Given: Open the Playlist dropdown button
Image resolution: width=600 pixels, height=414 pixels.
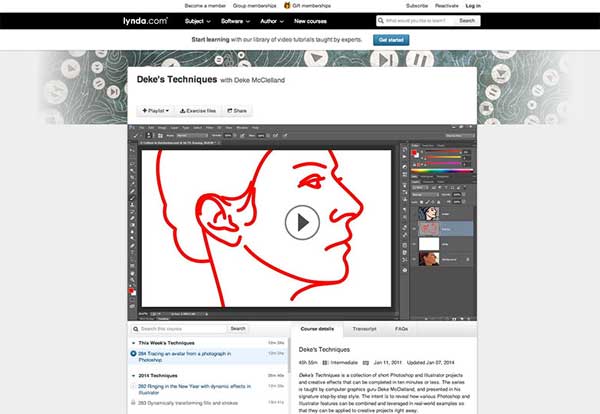Looking at the screenshot, I should point(156,111).
